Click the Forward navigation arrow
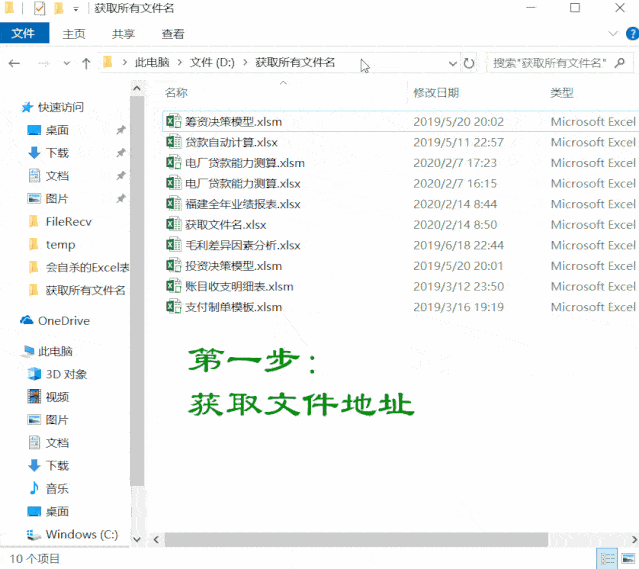The width and height of the screenshot is (639, 569). (x=44, y=63)
